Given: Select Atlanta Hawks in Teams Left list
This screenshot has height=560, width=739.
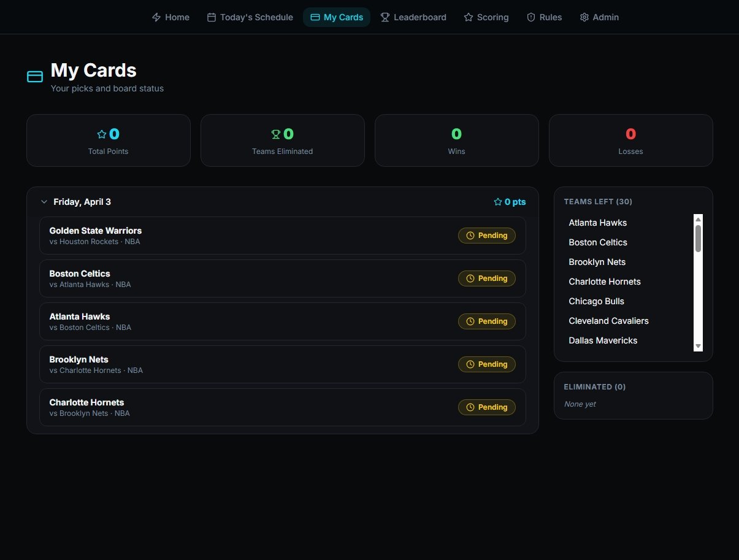Looking at the screenshot, I should (x=597, y=223).
